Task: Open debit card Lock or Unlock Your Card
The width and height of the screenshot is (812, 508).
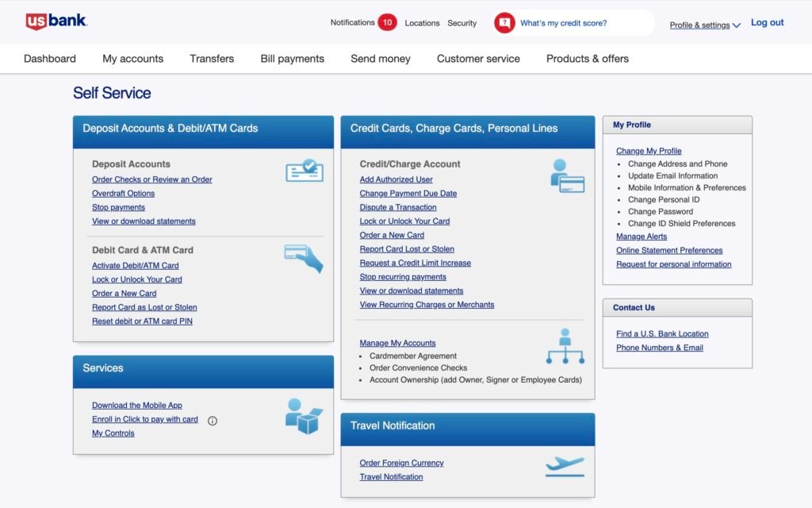Action: pos(136,279)
